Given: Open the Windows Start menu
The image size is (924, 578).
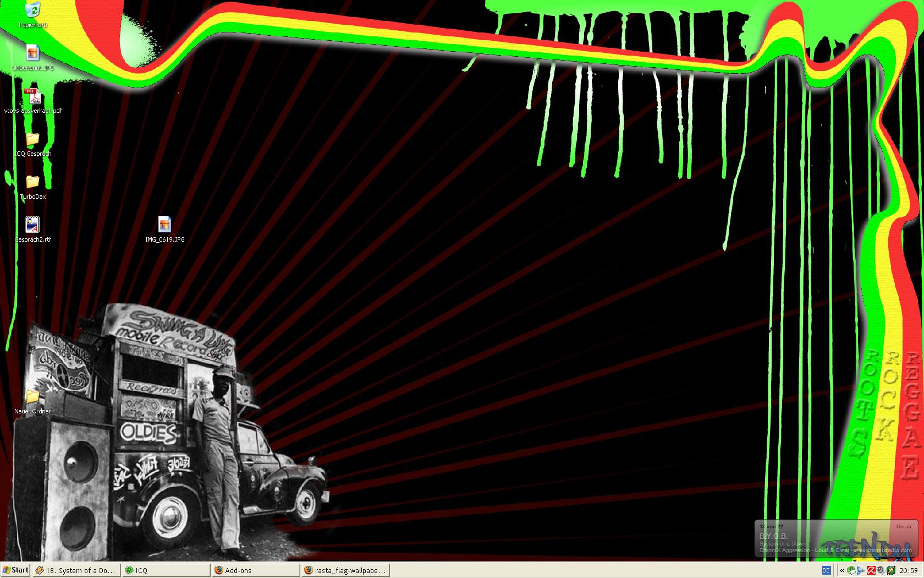Looking at the screenshot, I should pyautogui.click(x=15, y=570).
